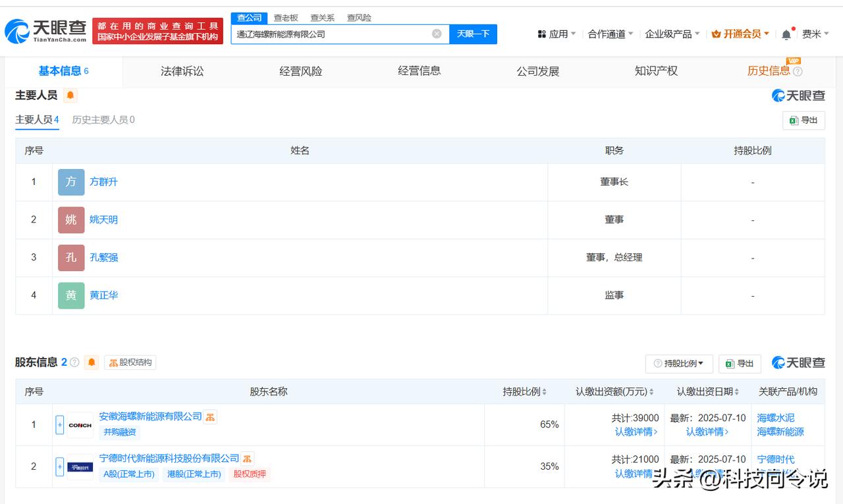
Task: Click the 港股(正常上市) tag
Action: [x=194, y=474]
